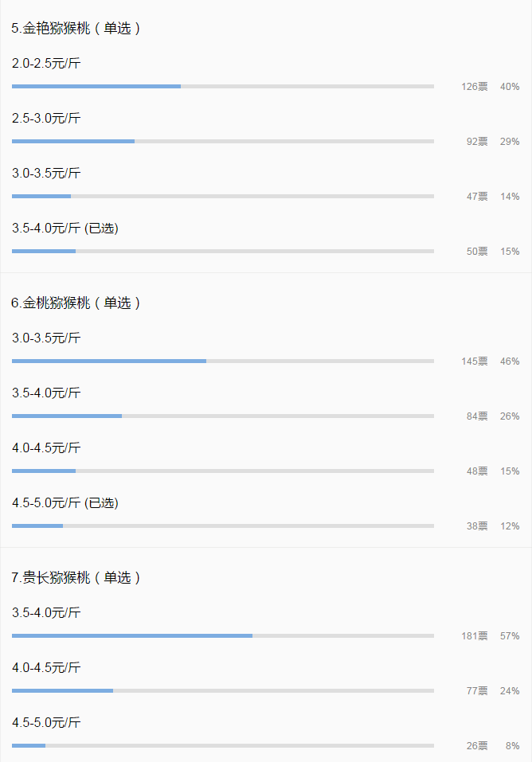The image size is (532, 762).
Task: Click the 7.贵长猕猴桃 question heading
Action: 76,577
